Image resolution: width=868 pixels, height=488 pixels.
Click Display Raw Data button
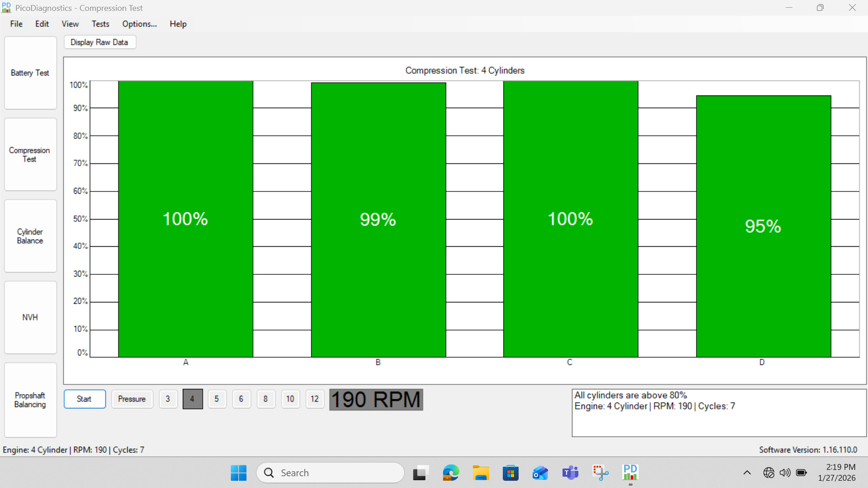100,42
